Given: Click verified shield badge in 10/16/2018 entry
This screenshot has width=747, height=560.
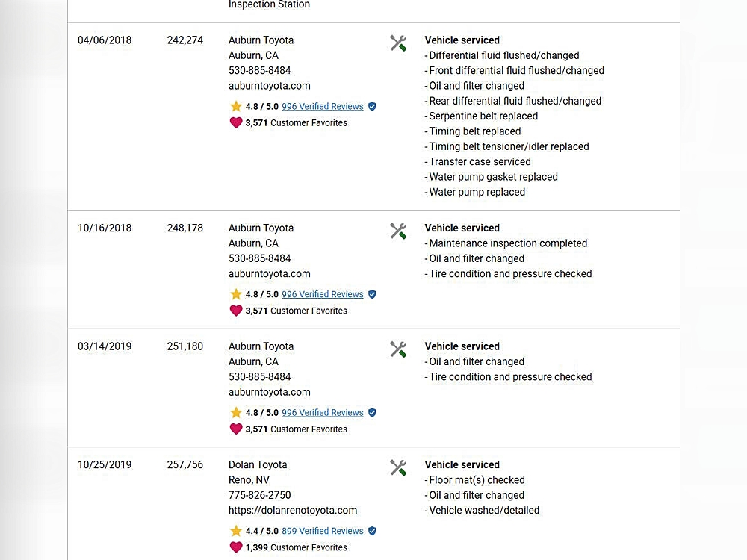Looking at the screenshot, I should coord(373,294).
